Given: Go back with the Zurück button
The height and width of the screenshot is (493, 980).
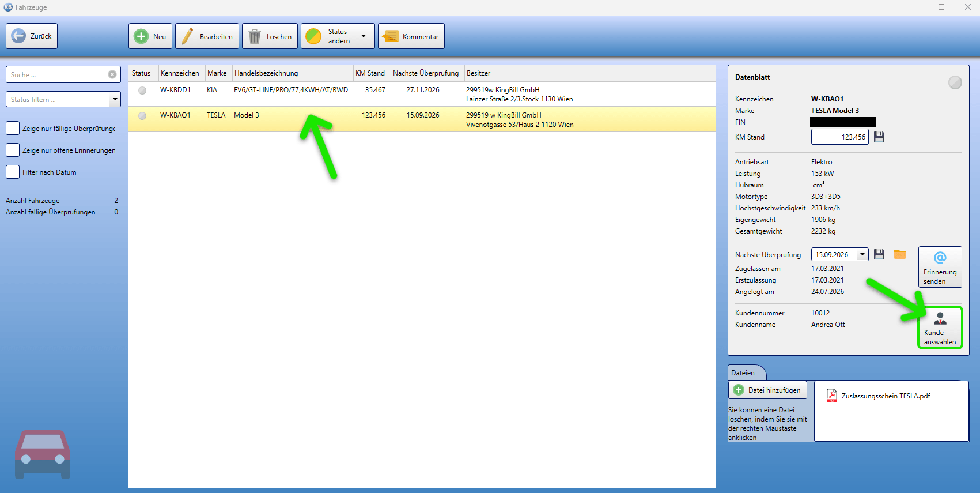Looking at the screenshot, I should [x=32, y=36].
